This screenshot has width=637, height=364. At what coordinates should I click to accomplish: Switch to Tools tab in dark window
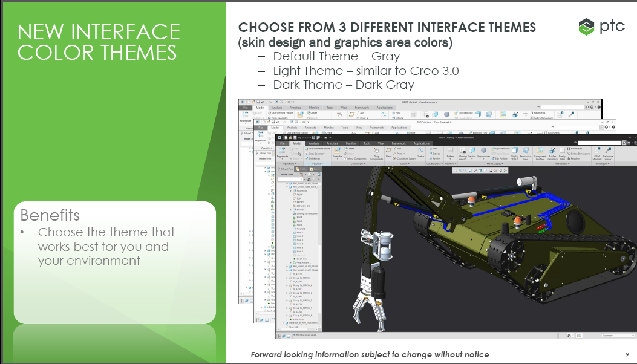pos(367,143)
